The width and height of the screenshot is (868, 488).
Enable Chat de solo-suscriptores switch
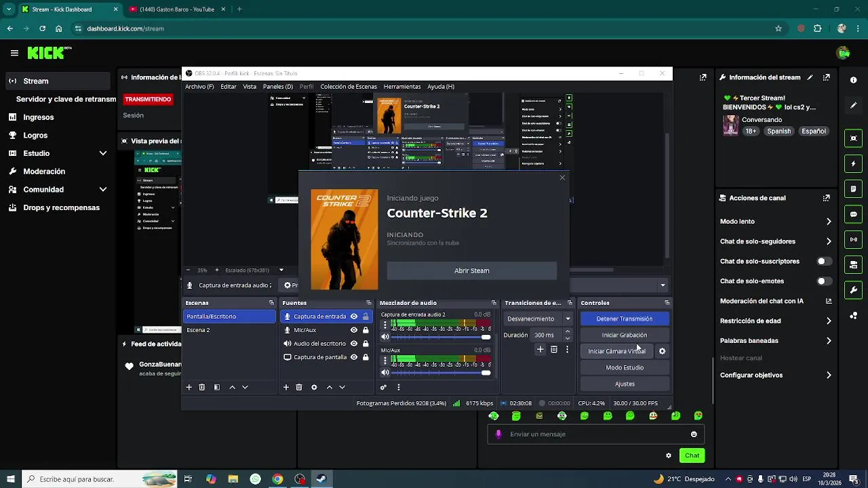point(824,261)
